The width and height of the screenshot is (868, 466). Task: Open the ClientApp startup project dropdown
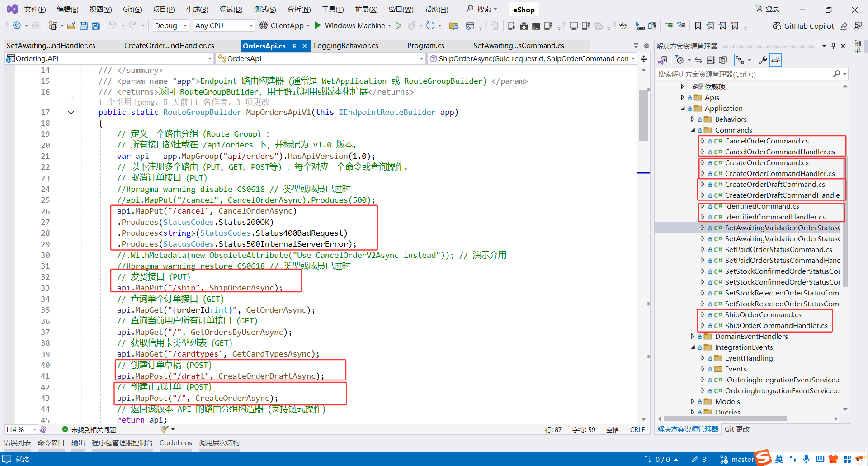(x=308, y=26)
